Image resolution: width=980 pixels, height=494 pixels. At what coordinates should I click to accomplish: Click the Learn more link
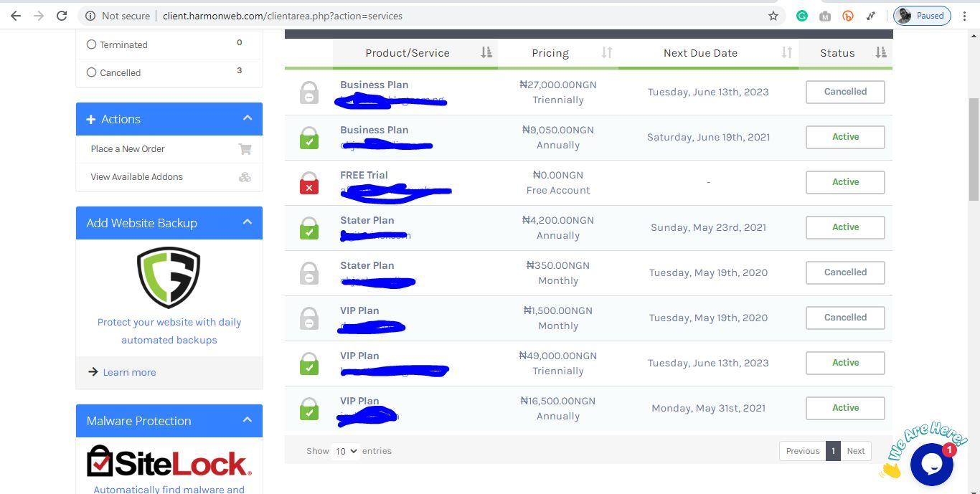pyautogui.click(x=129, y=372)
